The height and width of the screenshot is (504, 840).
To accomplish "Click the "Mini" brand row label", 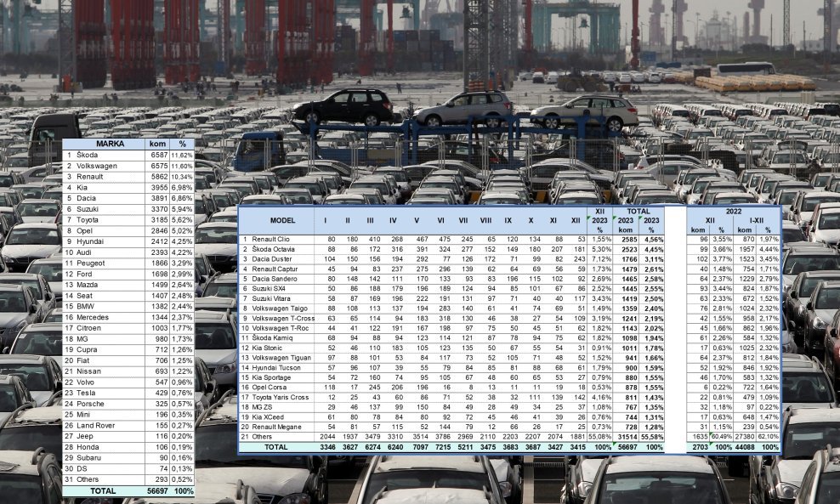I will (83, 415).
